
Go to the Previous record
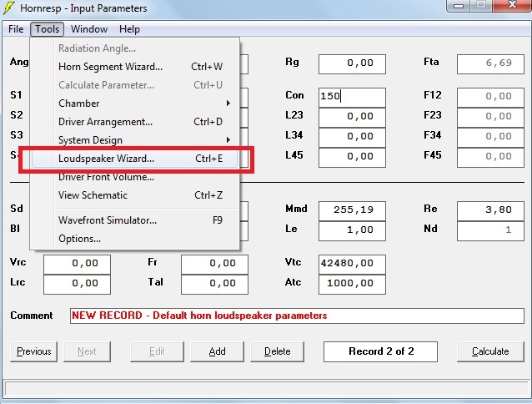click(33, 351)
